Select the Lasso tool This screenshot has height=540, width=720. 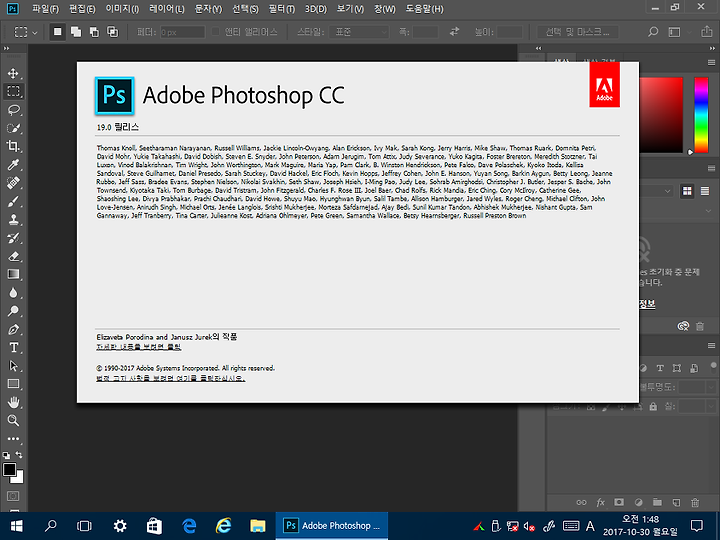(13, 110)
